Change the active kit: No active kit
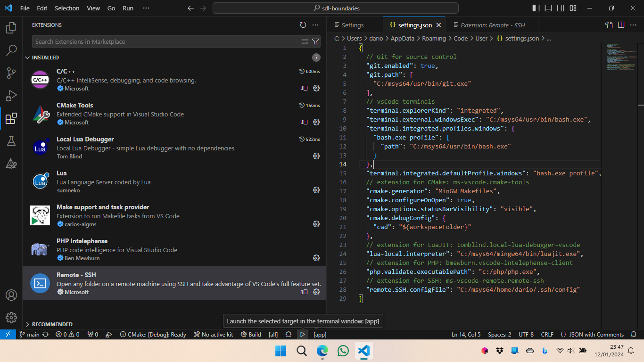644x362 pixels. (213, 334)
